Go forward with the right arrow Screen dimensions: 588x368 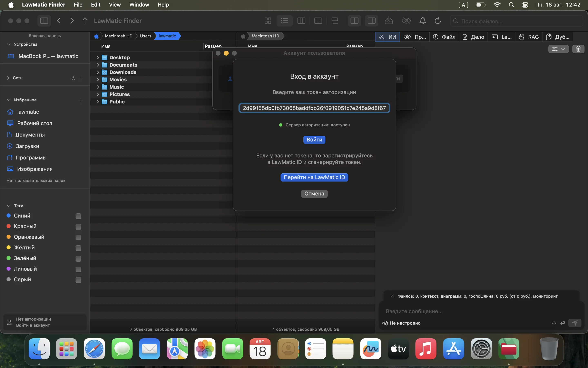point(72,21)
